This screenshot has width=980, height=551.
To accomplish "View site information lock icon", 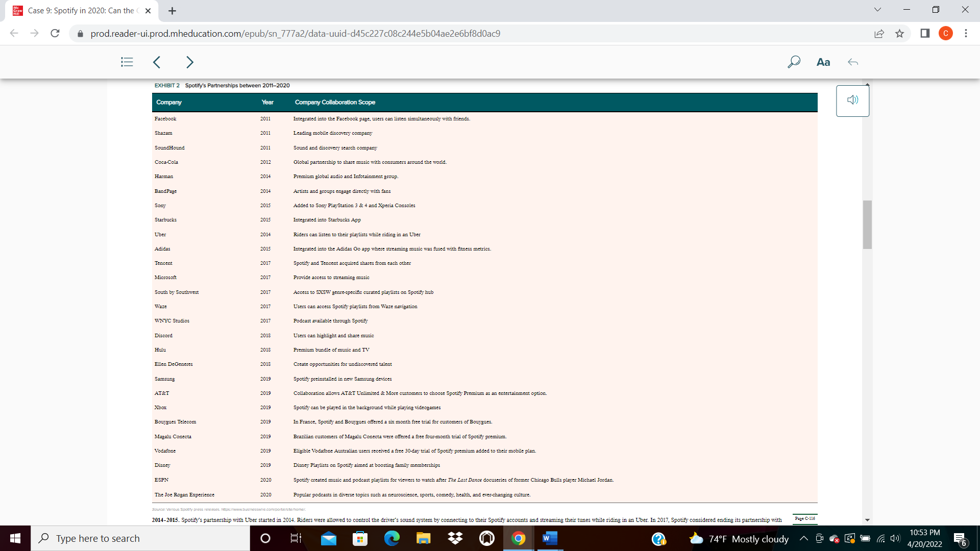I will point(80,34).
